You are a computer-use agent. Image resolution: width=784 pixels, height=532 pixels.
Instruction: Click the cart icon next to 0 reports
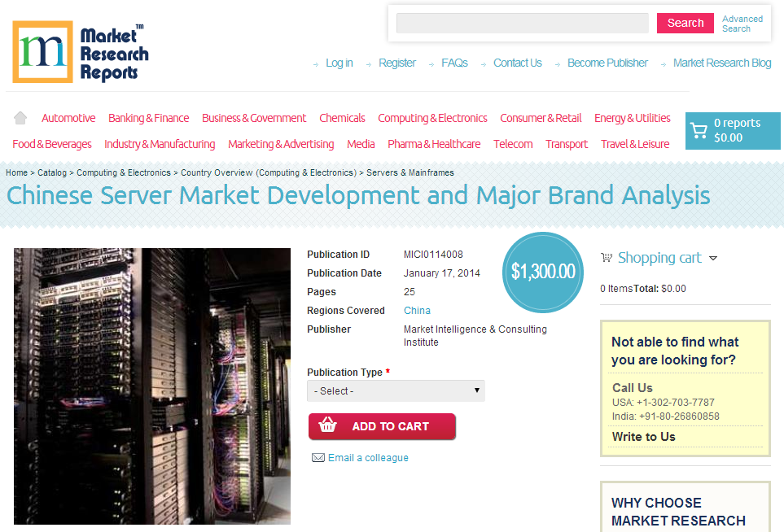pos(699,131)
